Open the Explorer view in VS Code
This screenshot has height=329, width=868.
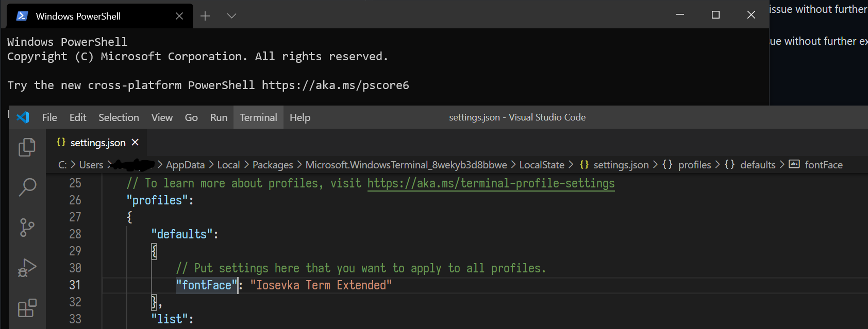pos(27,147)
